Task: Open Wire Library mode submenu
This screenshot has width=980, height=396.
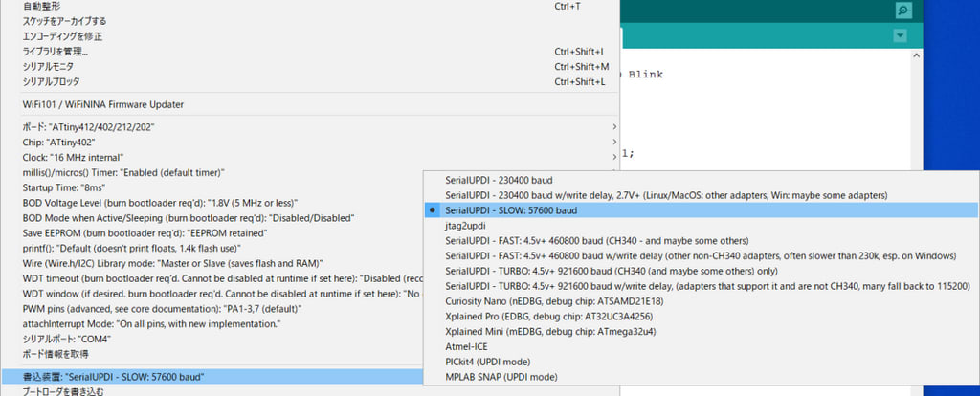Action: [212, 263]
